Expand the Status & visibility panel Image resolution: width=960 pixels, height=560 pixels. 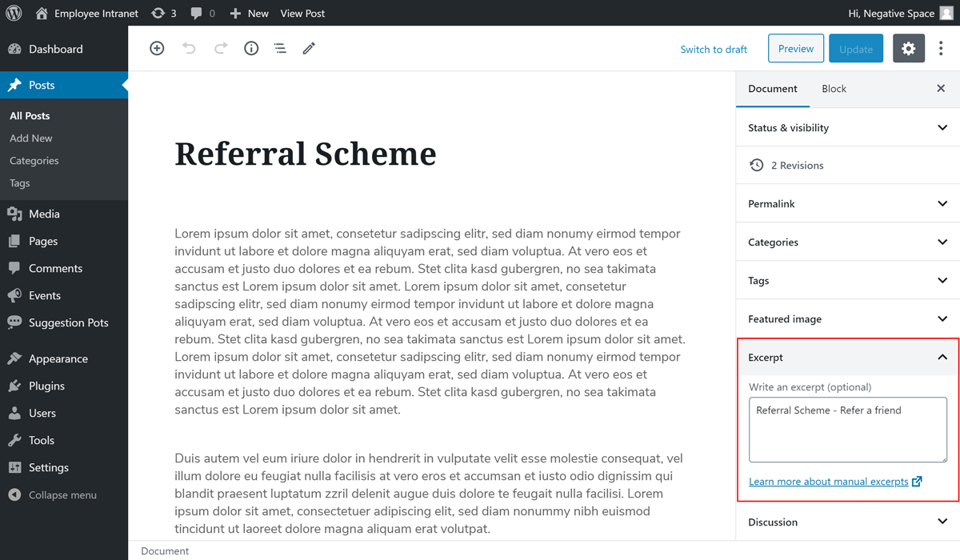(847, 127)
